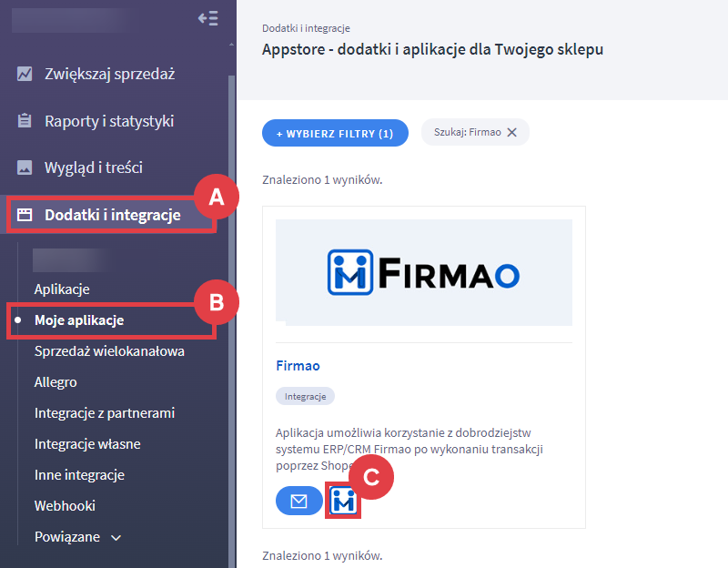This screenshot has height=568, width=728.
Task: Open the Wybierz filtry (1) button
Action: tap(335, 133)
